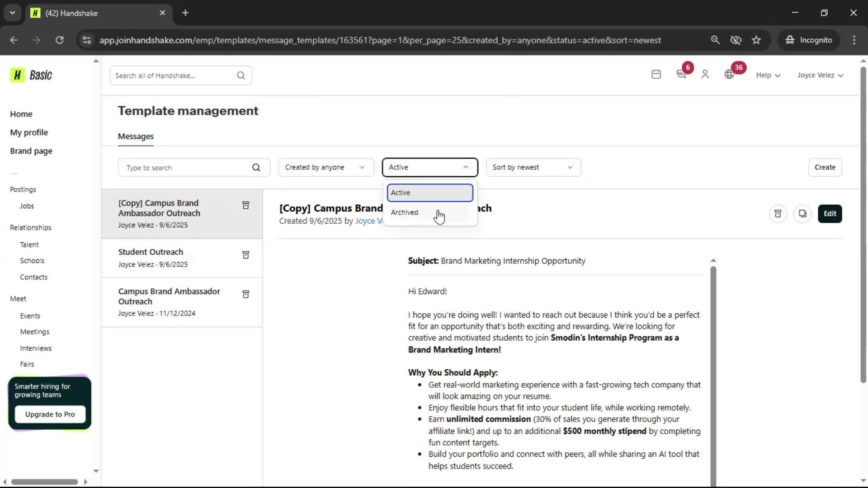Collapse the Active status dropdown
868x488 pixels.
[429, 167]
